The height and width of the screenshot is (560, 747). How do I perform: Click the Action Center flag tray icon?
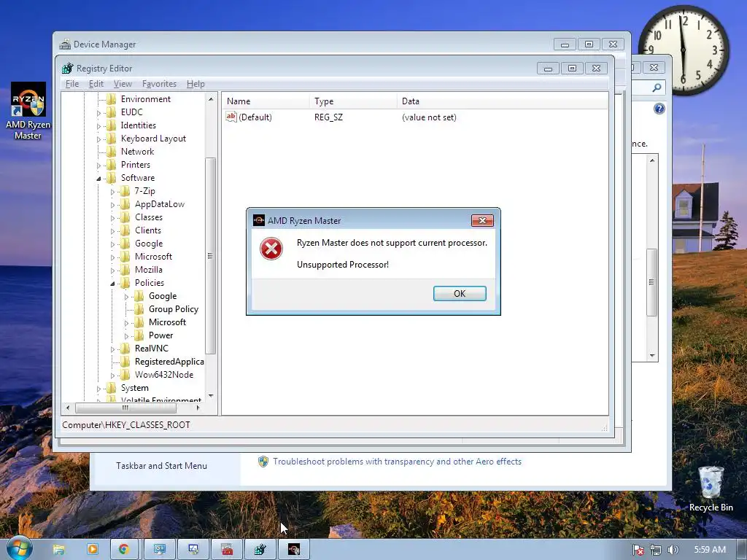(638, 550)
